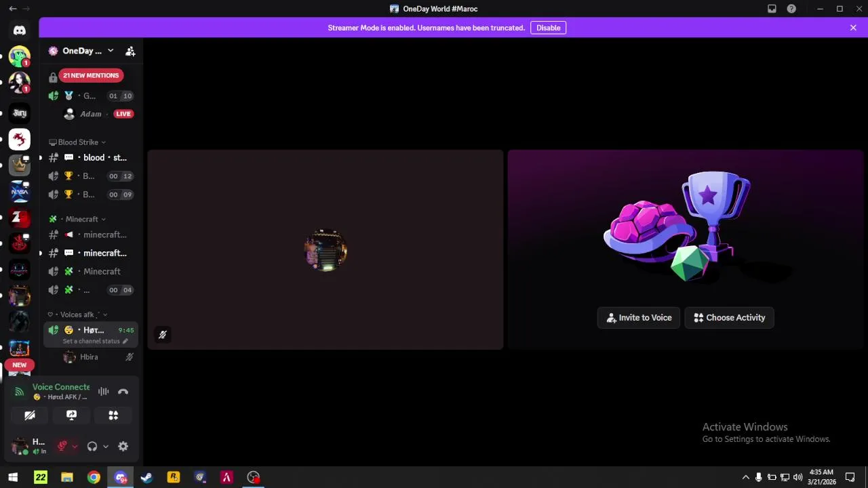
Task: Open connection quality signal icon
Action: click(x=19, y=391)
